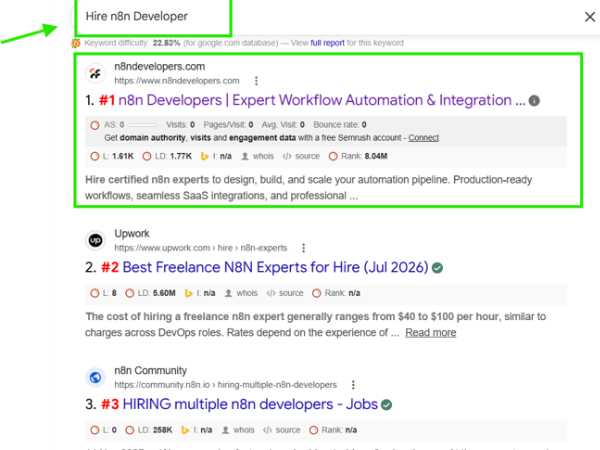
Task: Click the Bing index icon in n8n Community row
Action: coord(185,430)
